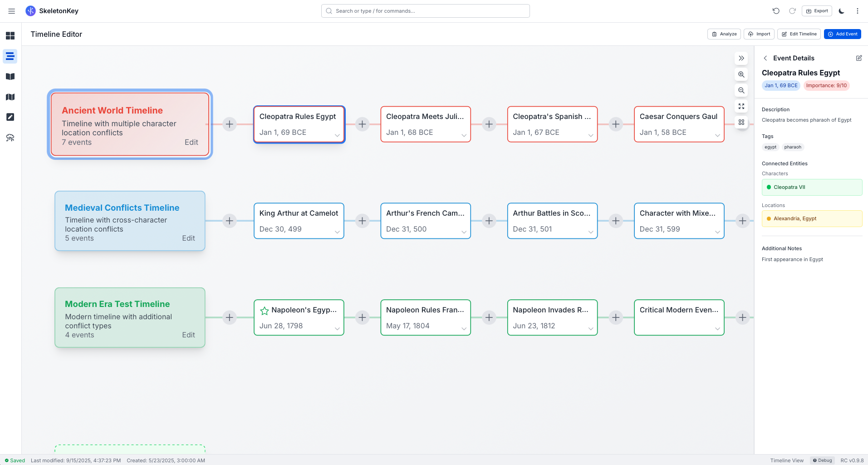Toggle Debug mode in the status bar
This screenshot has width=868, height=465.
pyautogui.click(x=822, y=460)
